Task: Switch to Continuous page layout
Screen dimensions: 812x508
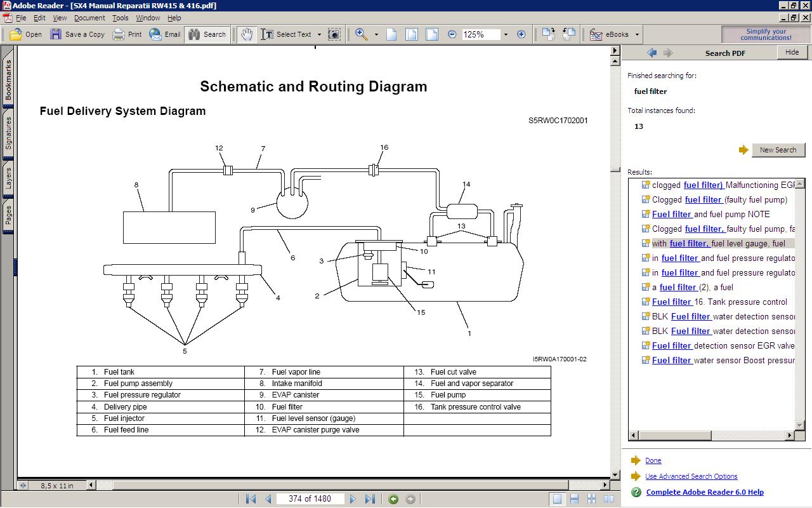Action: 574,499
